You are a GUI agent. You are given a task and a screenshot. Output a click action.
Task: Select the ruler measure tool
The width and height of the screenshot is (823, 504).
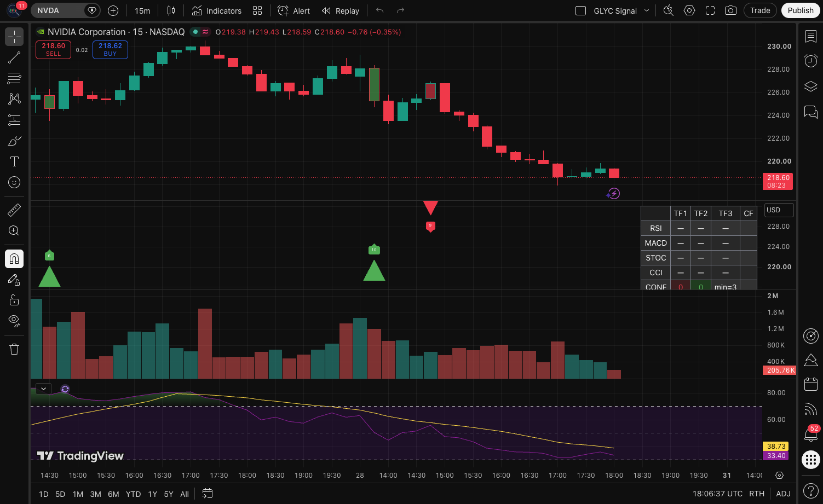pos(14,210)
